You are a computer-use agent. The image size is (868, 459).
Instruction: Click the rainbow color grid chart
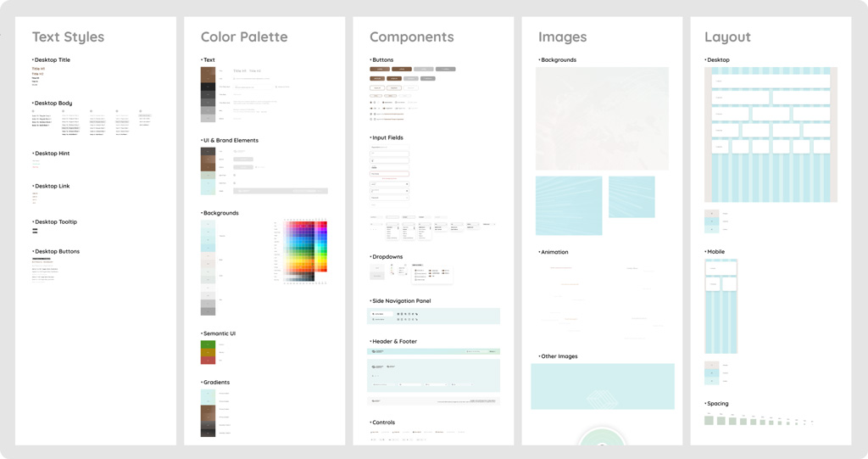pos(305,250)
